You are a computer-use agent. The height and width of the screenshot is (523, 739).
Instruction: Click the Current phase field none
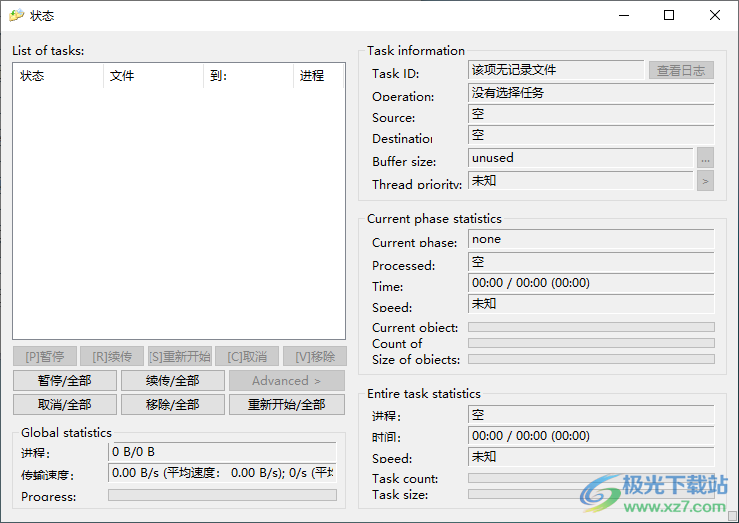tap(591, 239)
